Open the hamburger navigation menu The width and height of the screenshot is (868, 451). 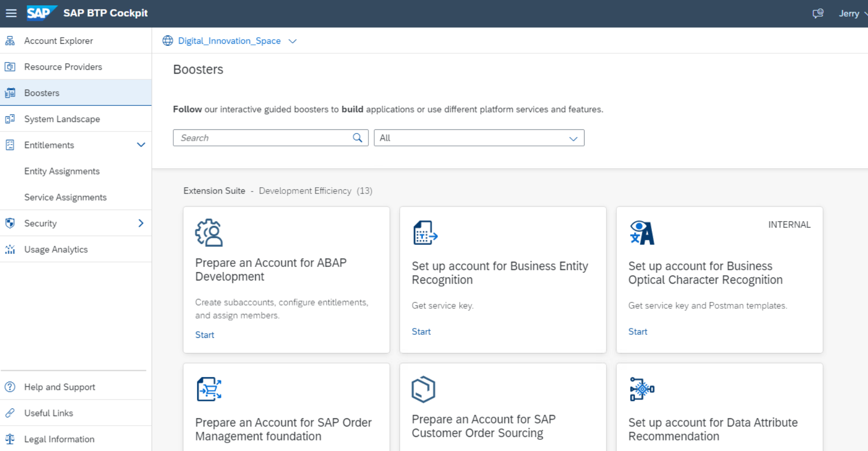tap(11, 13)
